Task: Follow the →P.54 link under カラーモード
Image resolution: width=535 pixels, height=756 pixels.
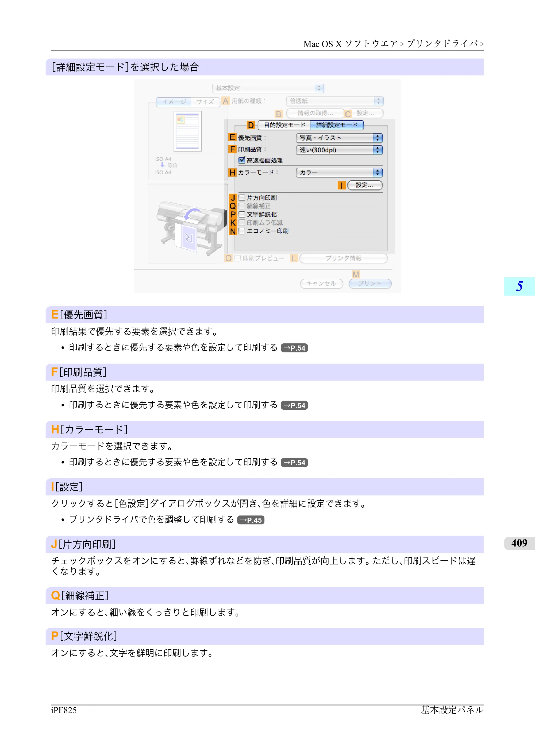Action: click(x=294, y=463)
